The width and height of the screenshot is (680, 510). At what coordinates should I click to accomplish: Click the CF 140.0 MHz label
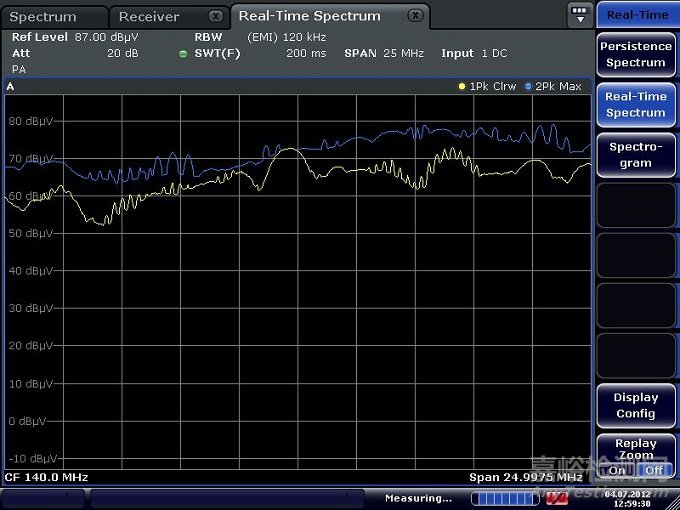(x=47, y=477)
